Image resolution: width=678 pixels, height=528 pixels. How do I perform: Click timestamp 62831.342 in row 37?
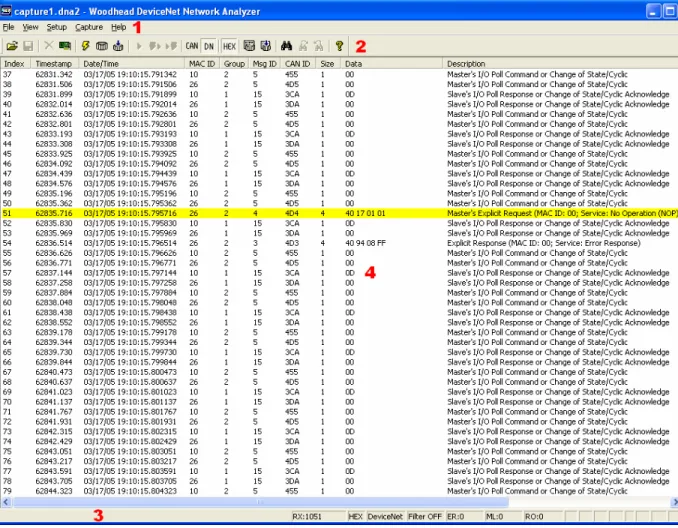click(x=54, y=74)
